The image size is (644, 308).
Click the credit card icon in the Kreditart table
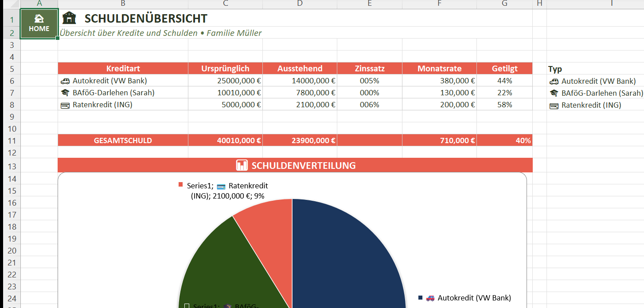pos(65,105)
